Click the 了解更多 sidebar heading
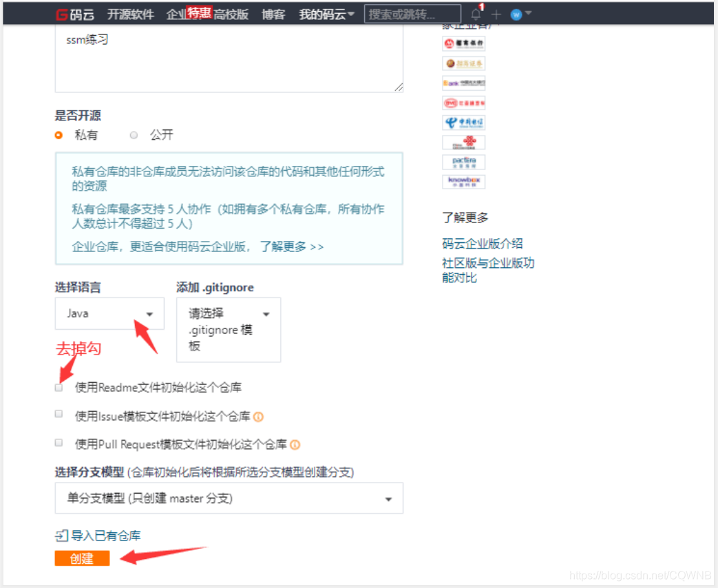 coord(465,218)
